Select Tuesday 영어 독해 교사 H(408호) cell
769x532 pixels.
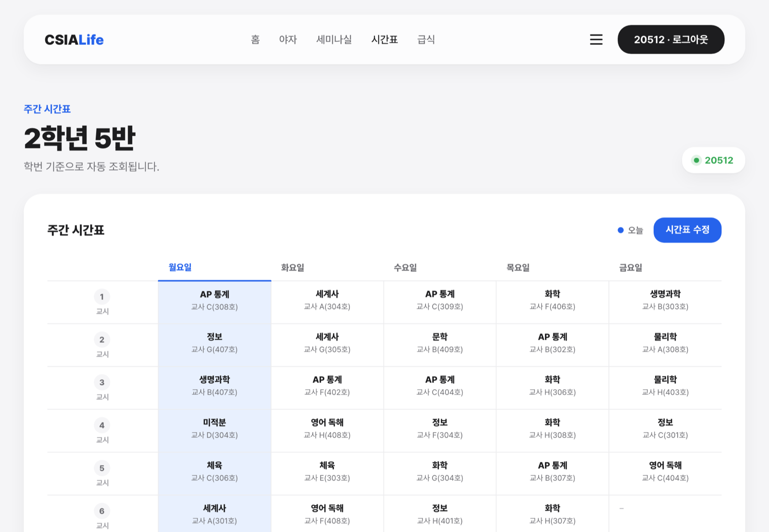tap(327, 431)
